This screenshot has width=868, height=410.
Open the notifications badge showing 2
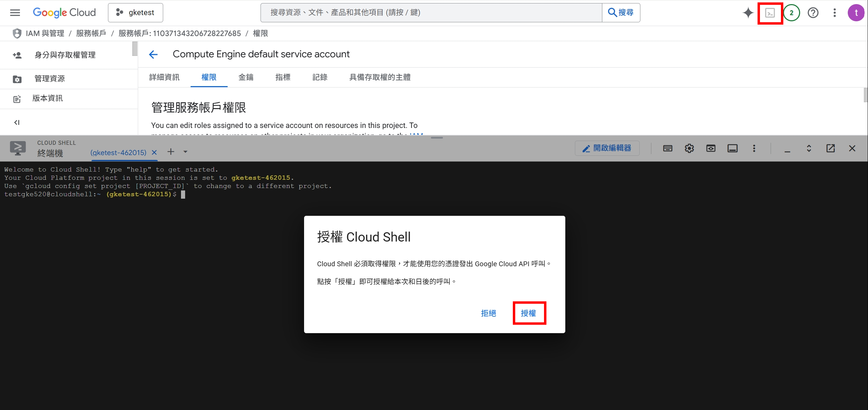click(791, 13)
